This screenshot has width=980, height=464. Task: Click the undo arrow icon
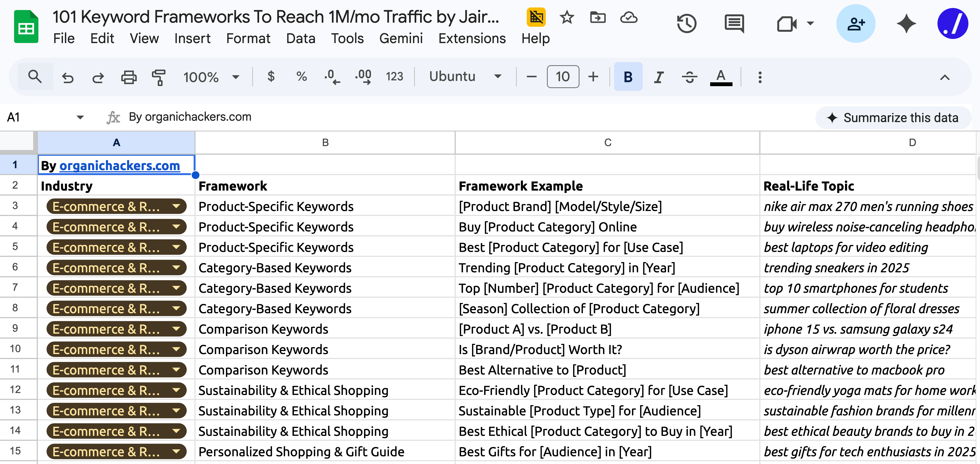pyautogui.click(x=68, y=77)
